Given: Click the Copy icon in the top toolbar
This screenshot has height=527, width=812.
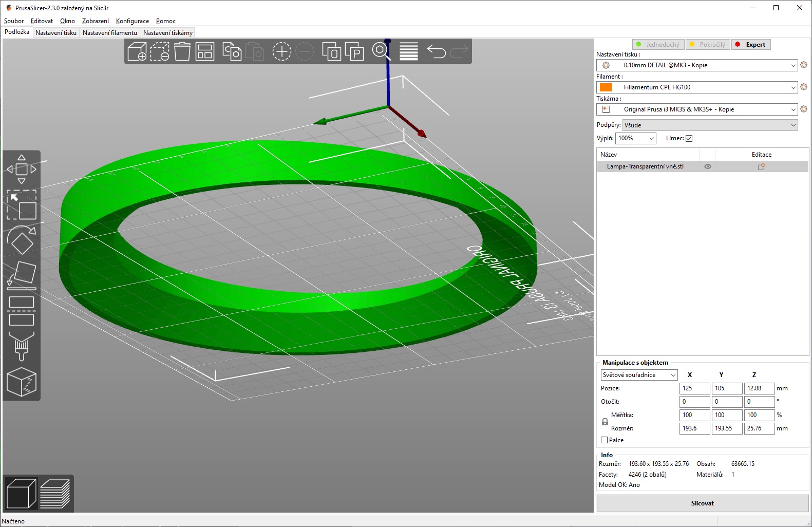Looking at the screenshot, I should coord(232,52).
